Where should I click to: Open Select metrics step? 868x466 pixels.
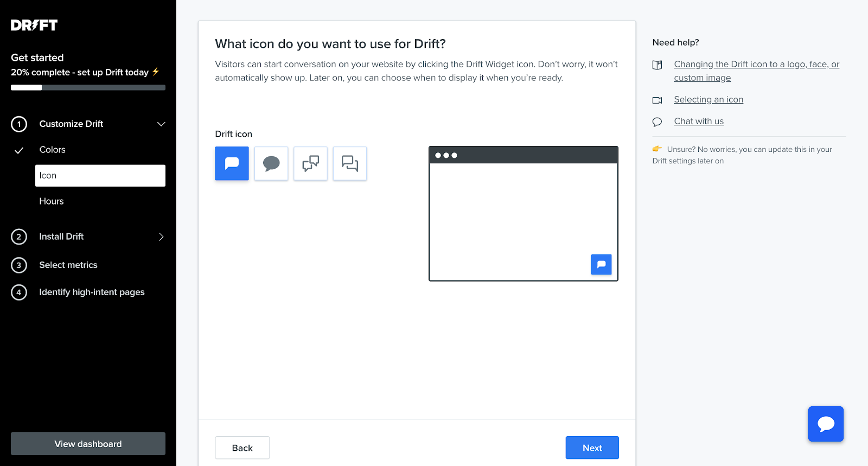tap(68, 265)
